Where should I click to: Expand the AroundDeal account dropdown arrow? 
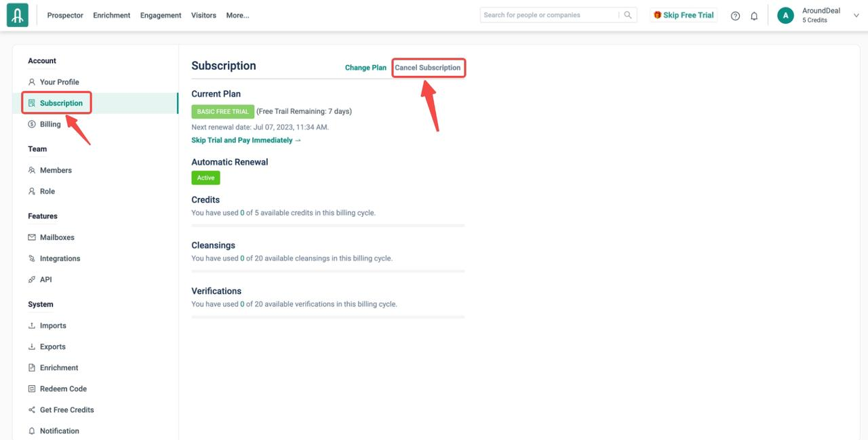[x=856, y=16]
